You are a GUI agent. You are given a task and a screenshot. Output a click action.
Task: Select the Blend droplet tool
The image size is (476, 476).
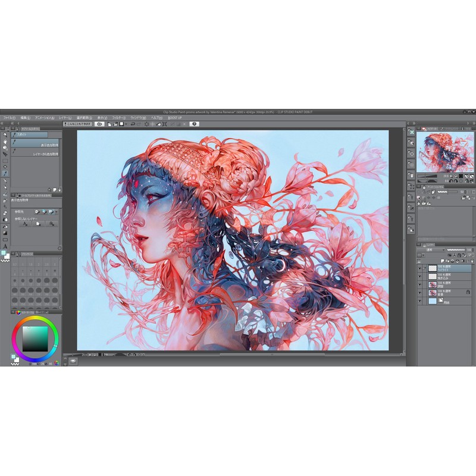[5, 220]
